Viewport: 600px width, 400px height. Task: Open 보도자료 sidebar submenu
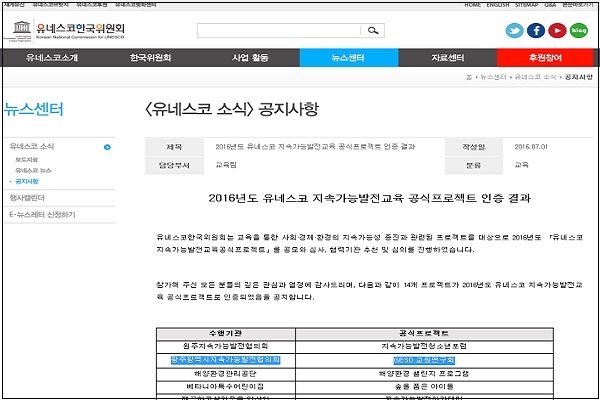[27, 160]
